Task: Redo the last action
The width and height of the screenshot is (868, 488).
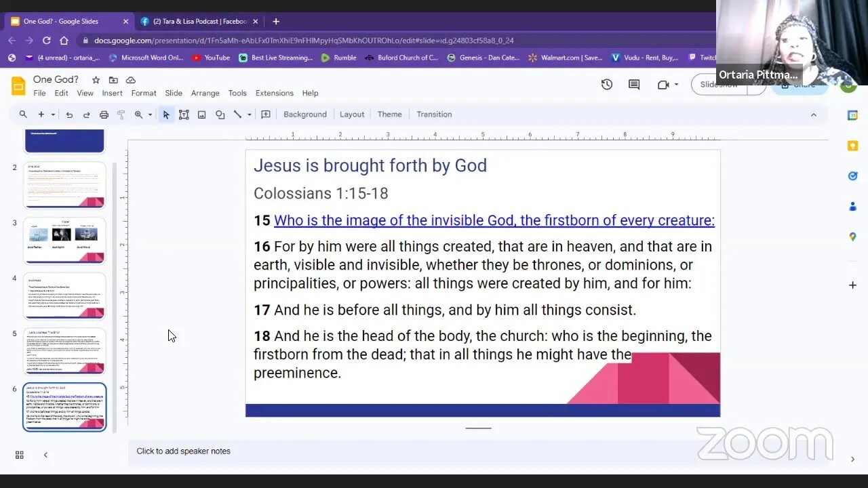Action: pos(86,115)
